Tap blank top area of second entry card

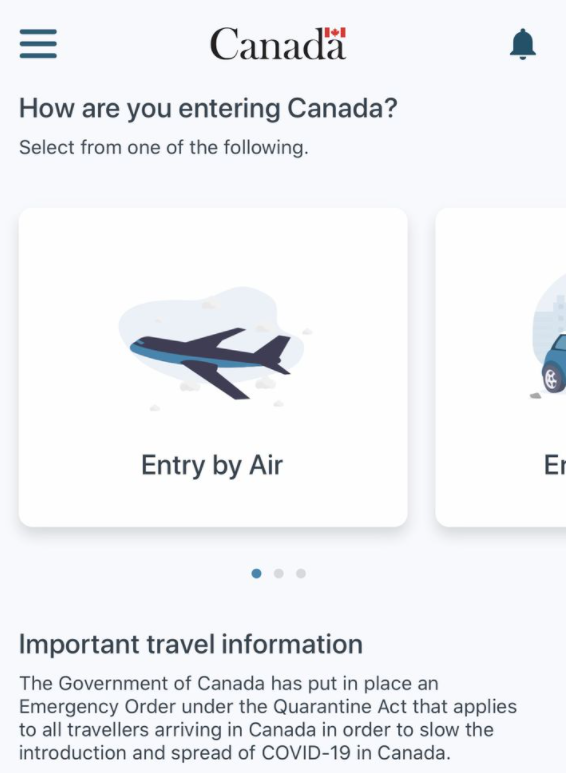(x=501, y=241)
